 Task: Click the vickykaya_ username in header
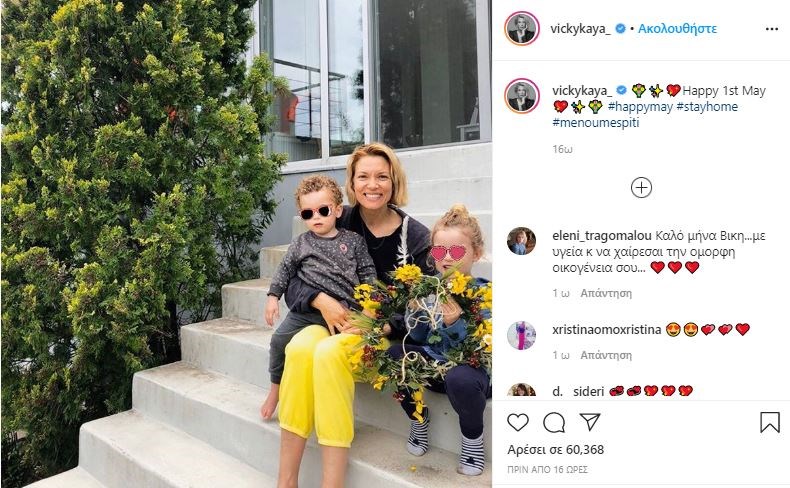tap(580, 29)
